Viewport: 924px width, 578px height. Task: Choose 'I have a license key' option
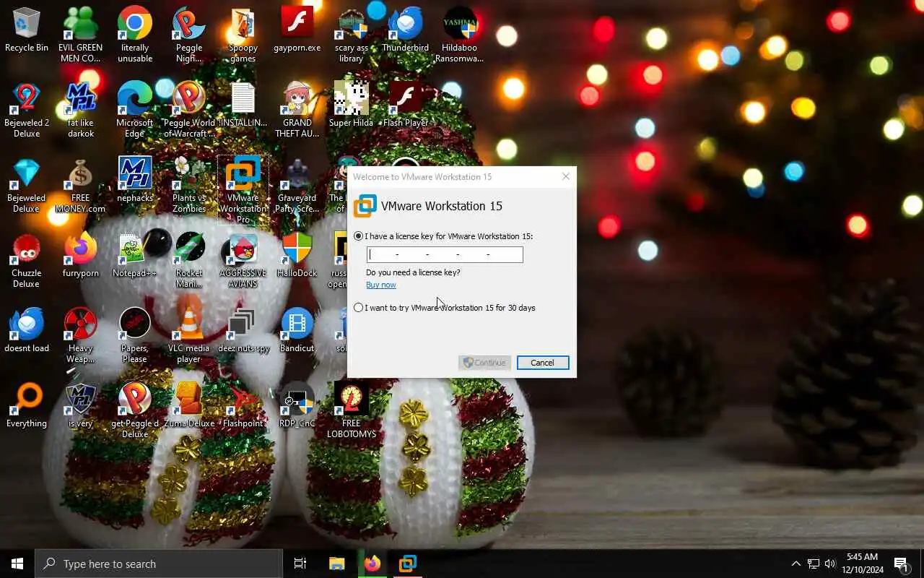(443, 236)
